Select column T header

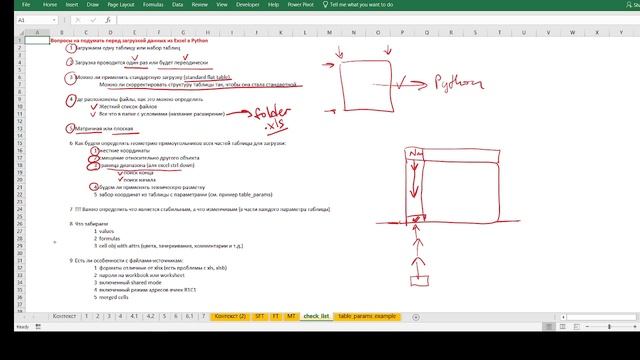pyautogui.click(x=499, y=33)
